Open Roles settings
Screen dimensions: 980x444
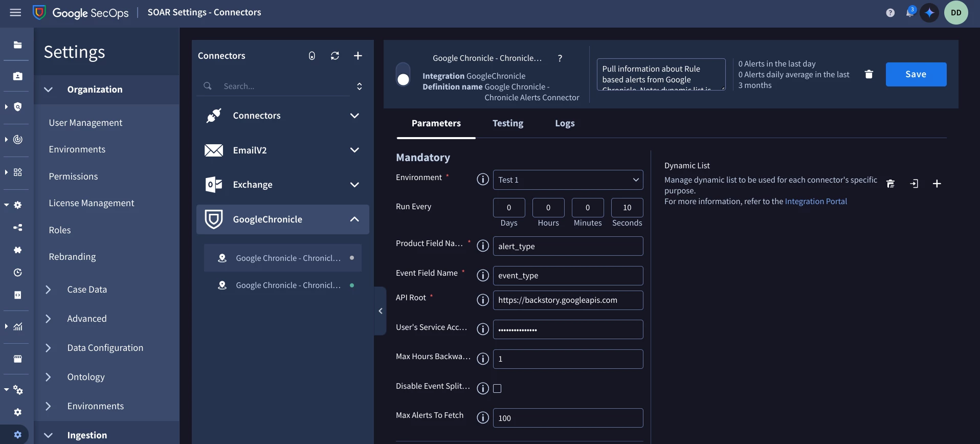60,230
